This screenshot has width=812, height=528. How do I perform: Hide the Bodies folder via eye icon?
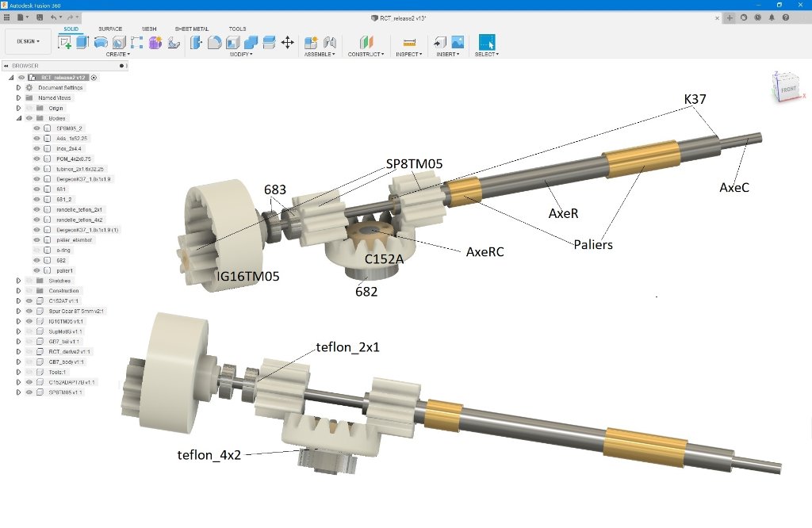click(29, 118)
